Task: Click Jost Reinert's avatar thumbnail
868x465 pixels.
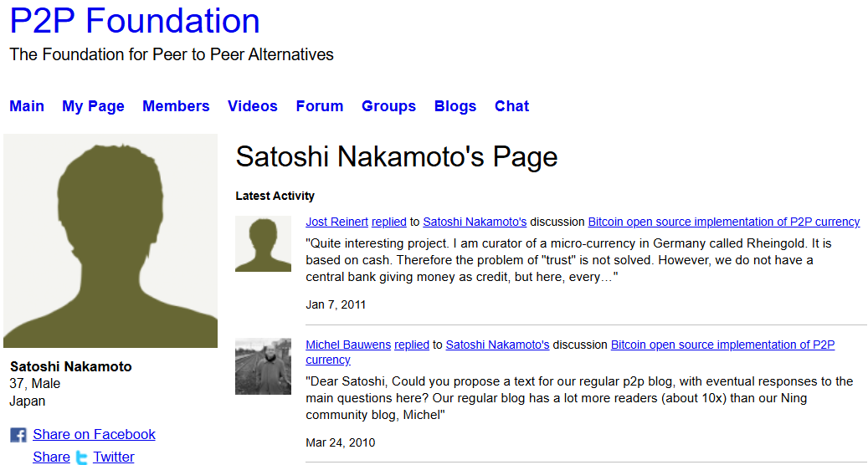Action: coord(263,243)
